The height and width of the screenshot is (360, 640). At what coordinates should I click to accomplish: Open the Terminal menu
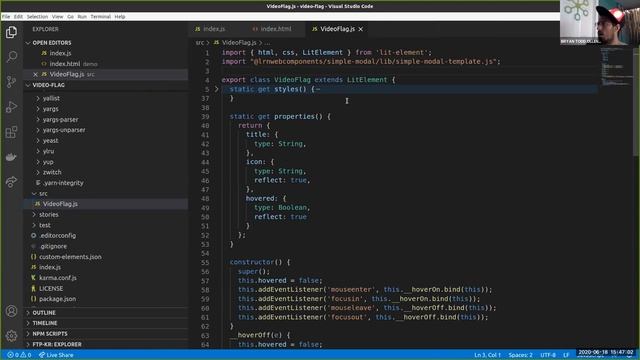click(x=100, y=17)
